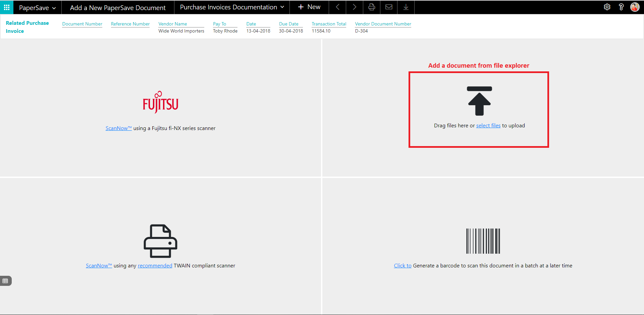Click the table icon tab at left edge
The height and width of the screenshot is (315, 644).
click(x=5, y=281)
